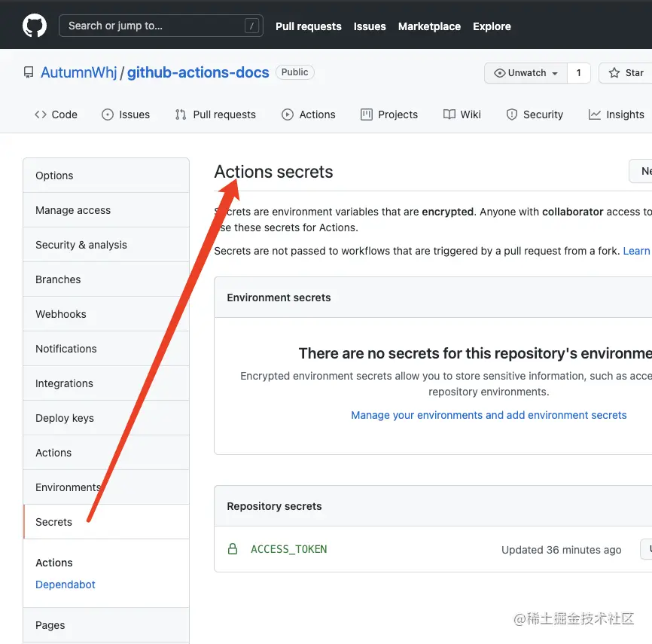
Task: Click the lock icon beside ACCESS_TOKEN
Action: [x=233, y=549]
